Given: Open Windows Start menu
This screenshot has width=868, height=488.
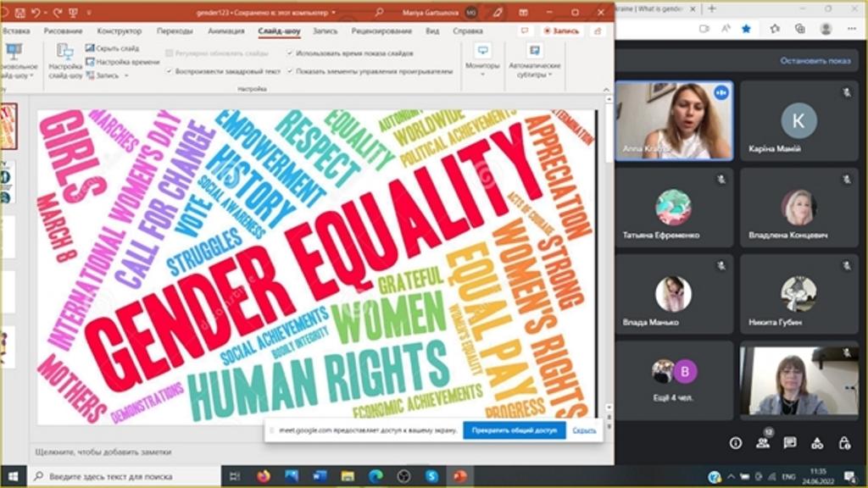Looking at the screenshot, I should [x=14, y=476].
